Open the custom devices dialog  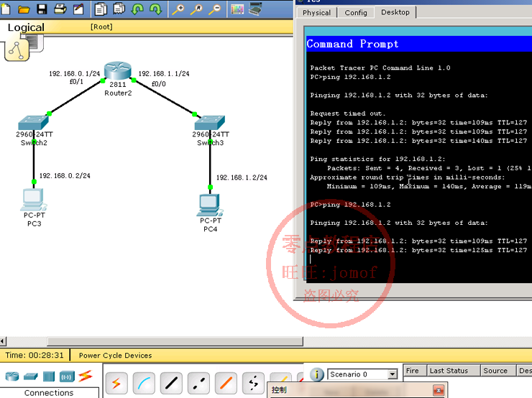[x=255, y=9]
